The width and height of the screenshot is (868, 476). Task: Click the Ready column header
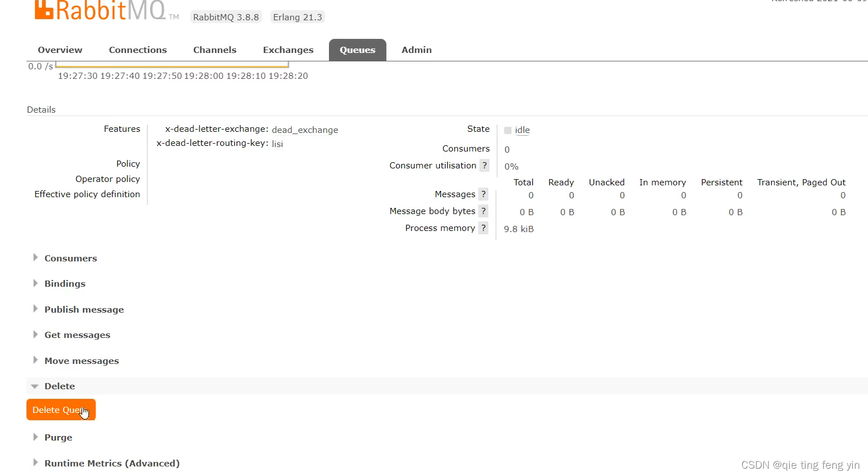point(561,182)
